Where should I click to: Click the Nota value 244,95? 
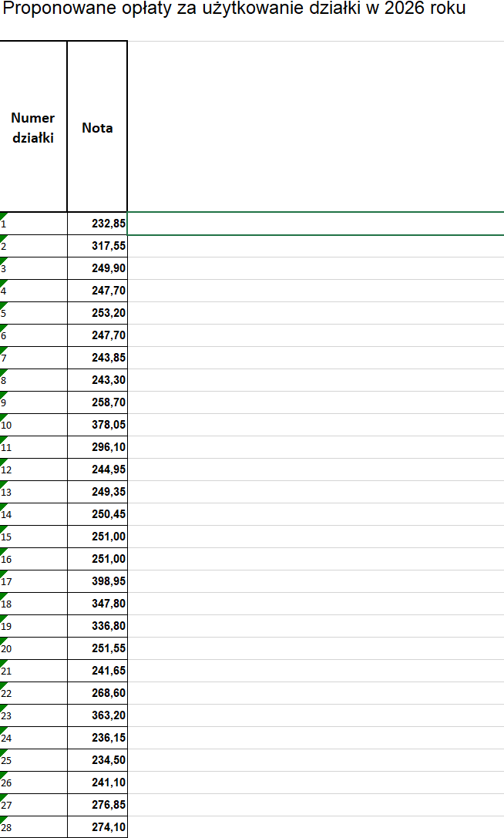pos(97,469)
